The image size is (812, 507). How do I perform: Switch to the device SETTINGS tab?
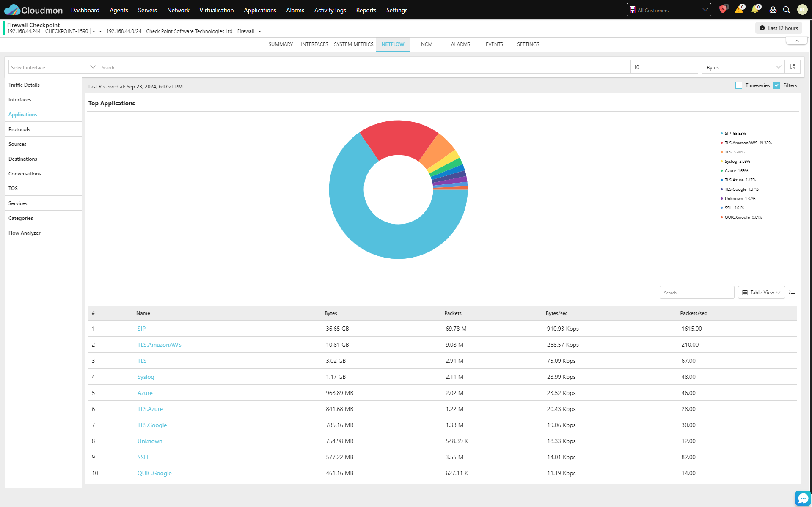pyautogui.click(x=528, y=44)
